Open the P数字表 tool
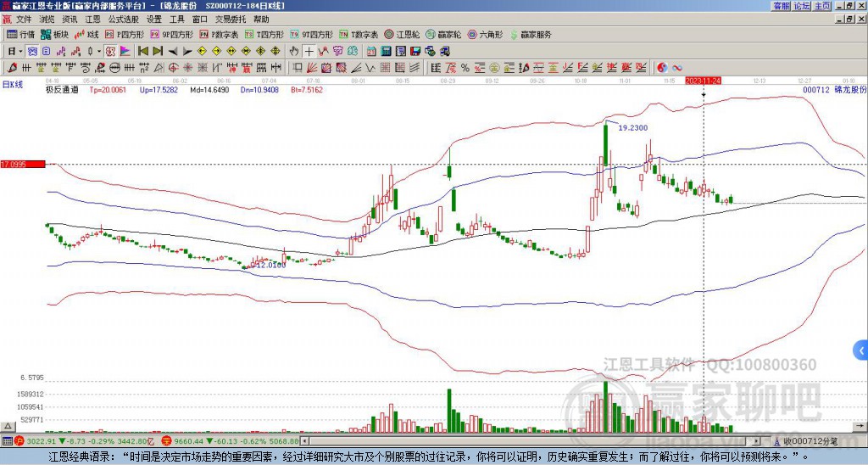The image size is (868, 465). (220, 34)
